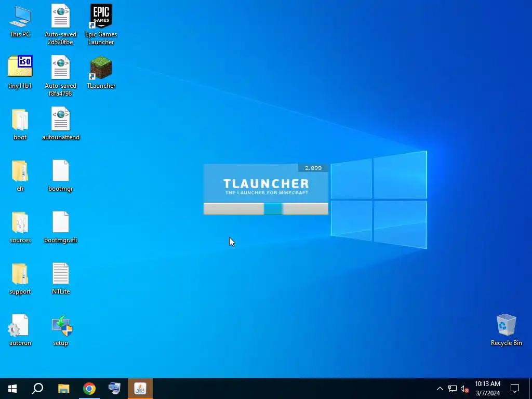Select the TLauncher Minecraft shortcut
Viewport: 532px width, 399px height.
click(x=101, y=72)
